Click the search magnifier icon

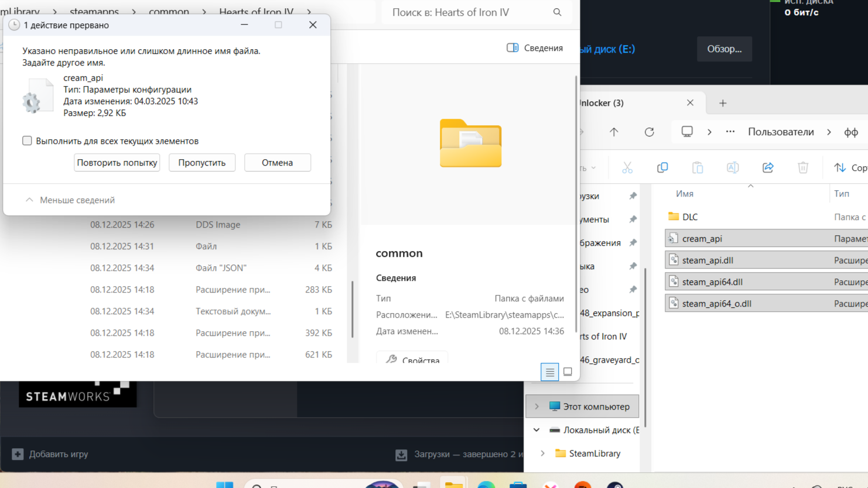557,12
